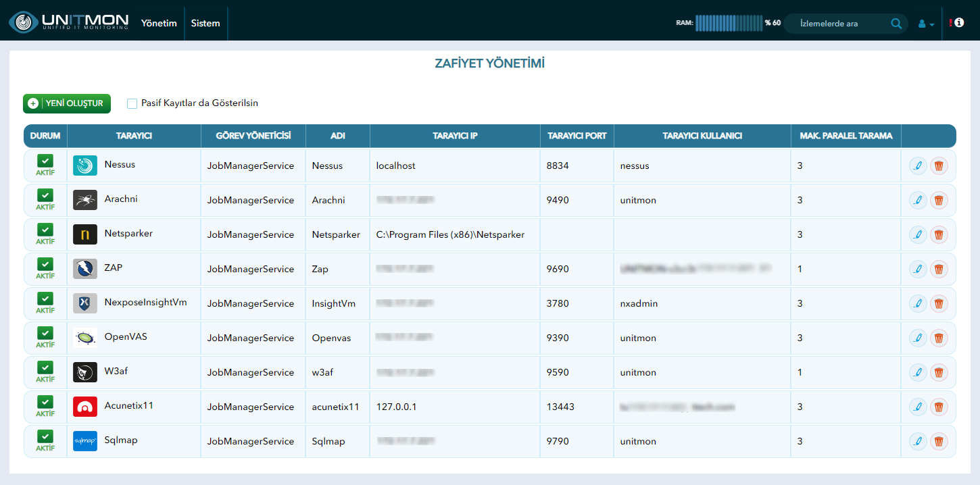Edit the Sqlmap scanner entry
980x485 pixels.
[x=917, y=441]
